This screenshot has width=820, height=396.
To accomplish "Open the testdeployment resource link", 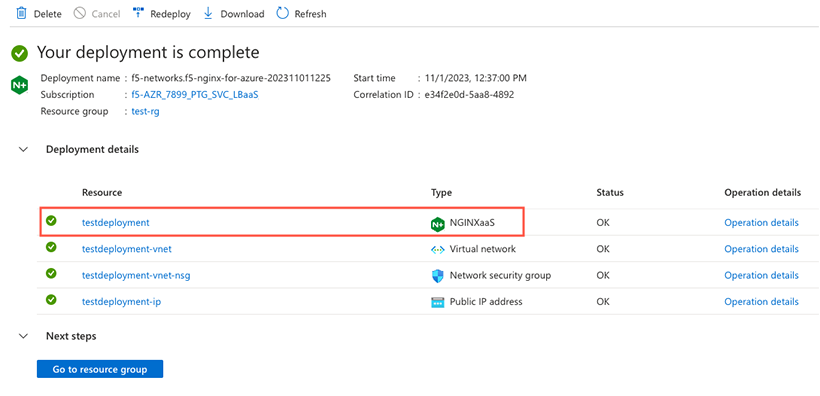I will coord(116,223).
